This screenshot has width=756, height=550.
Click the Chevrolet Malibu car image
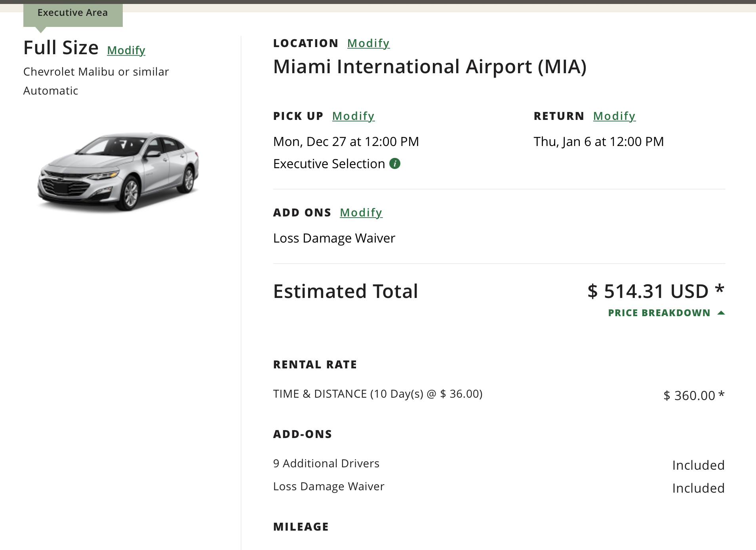[118, 172]
